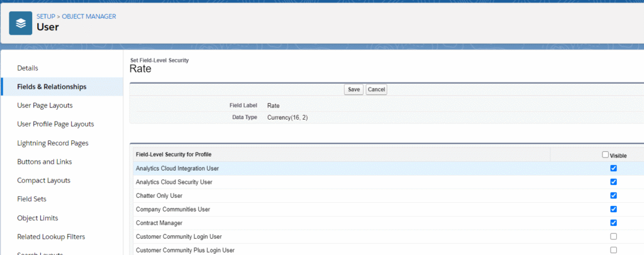Go to User Page Layouts
644x255 pixels.
point(45,105)
